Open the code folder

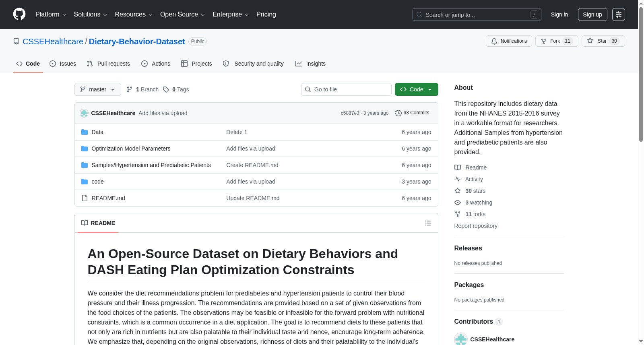click(98, 182)
